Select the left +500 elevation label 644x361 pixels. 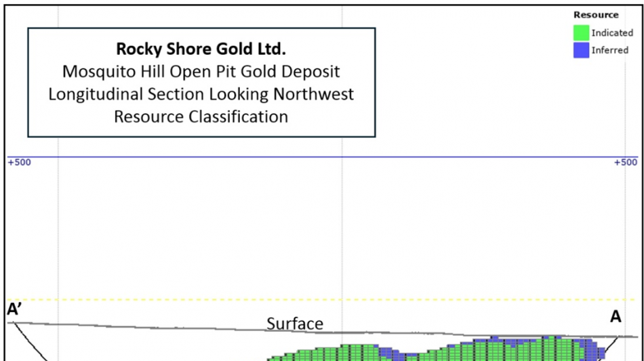click(19, 163)
